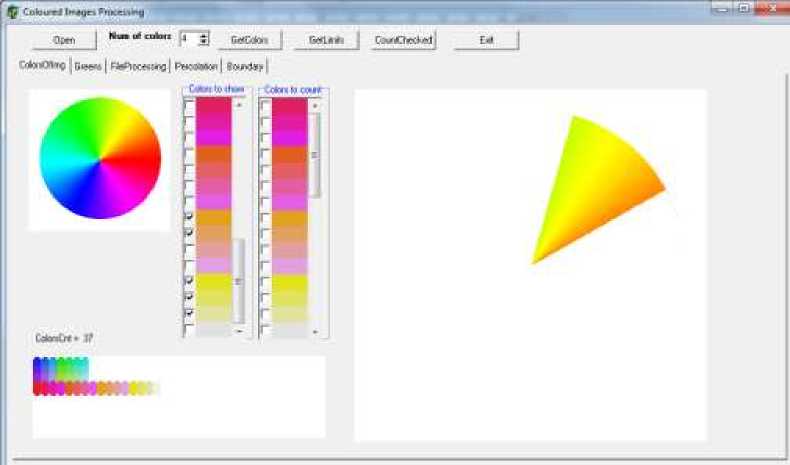Switch to the Percolation tab

pos(196,67)
